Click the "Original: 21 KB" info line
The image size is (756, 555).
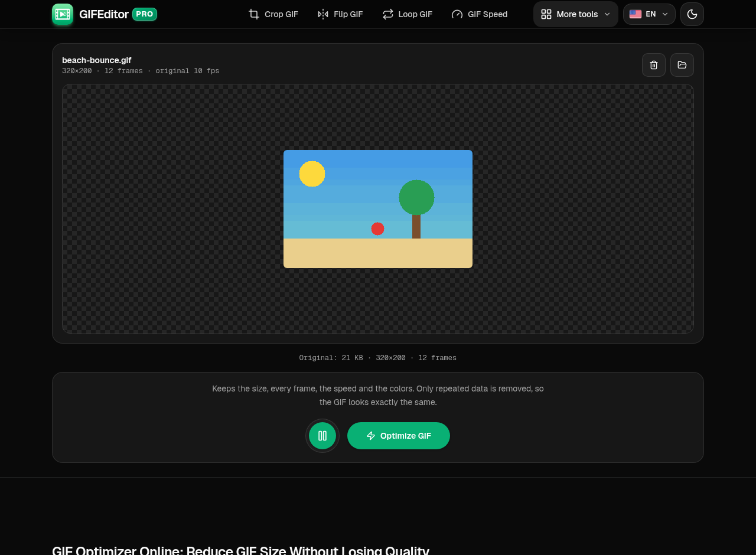tap(378, 358)
